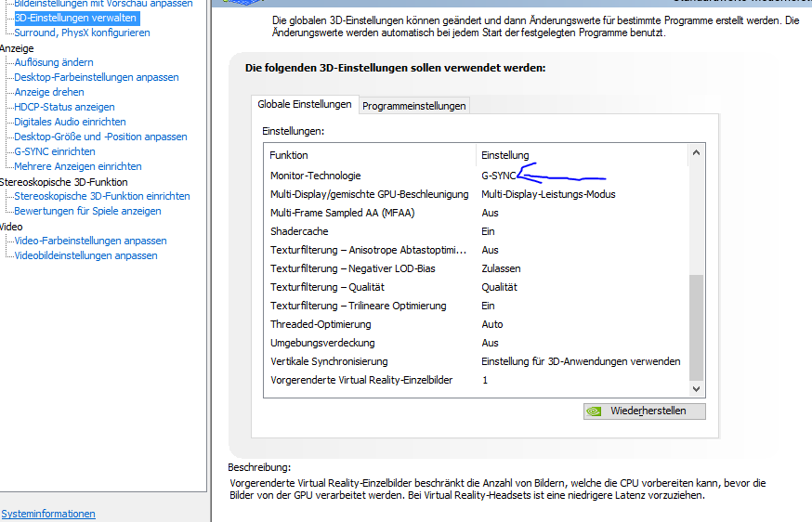Open HDCP-Status anzeigen
The image size is (812, 522).
(64, 107)
